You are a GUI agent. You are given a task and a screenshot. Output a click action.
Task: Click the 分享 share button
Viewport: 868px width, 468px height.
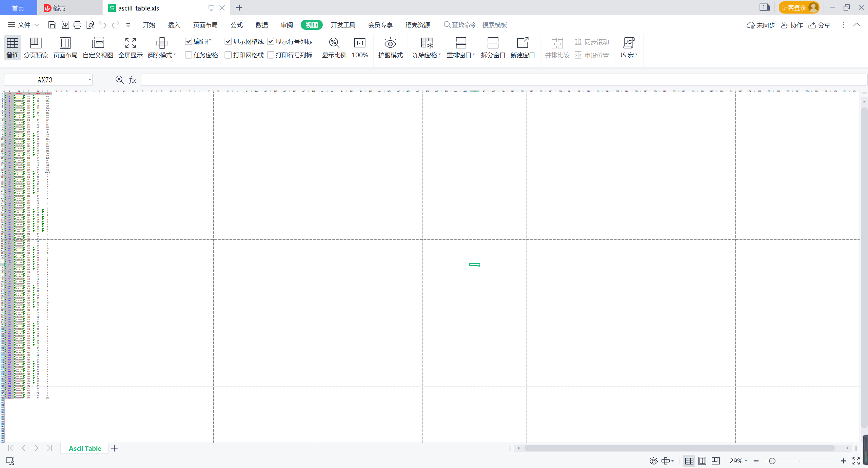(820, 25)
